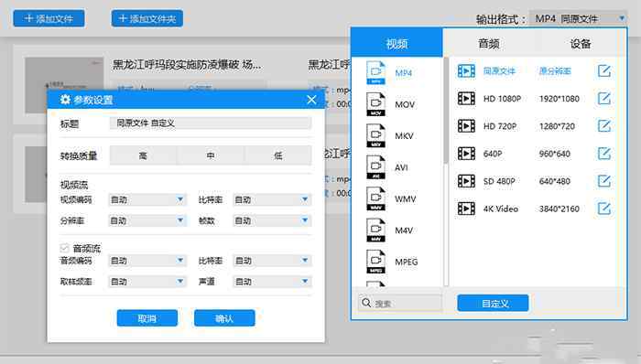Click the 自定义 button

coord(493,304)
